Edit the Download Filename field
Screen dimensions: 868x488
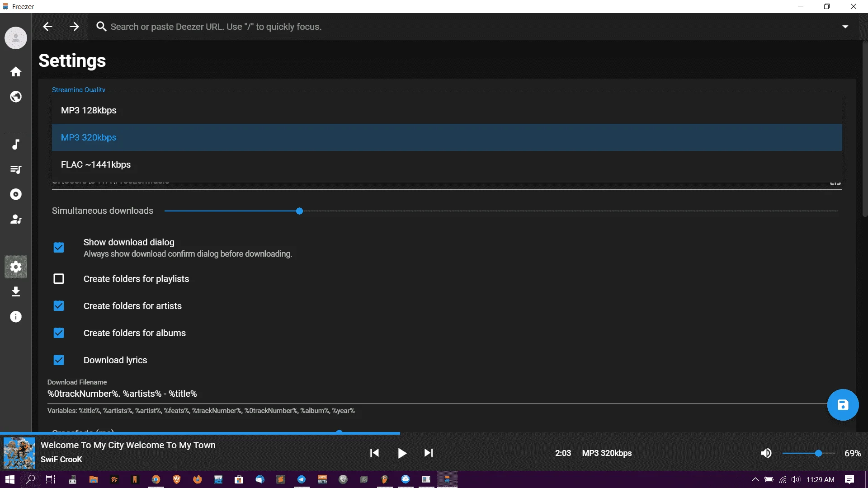pyautogui.click(x=438, y=394)
